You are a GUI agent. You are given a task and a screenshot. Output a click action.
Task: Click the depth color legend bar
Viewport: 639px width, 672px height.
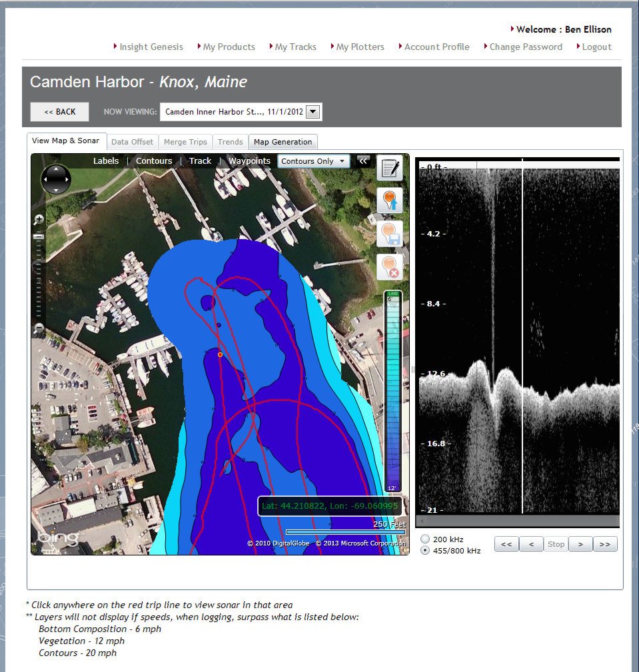pyautogui.click(x=392, y=391)
